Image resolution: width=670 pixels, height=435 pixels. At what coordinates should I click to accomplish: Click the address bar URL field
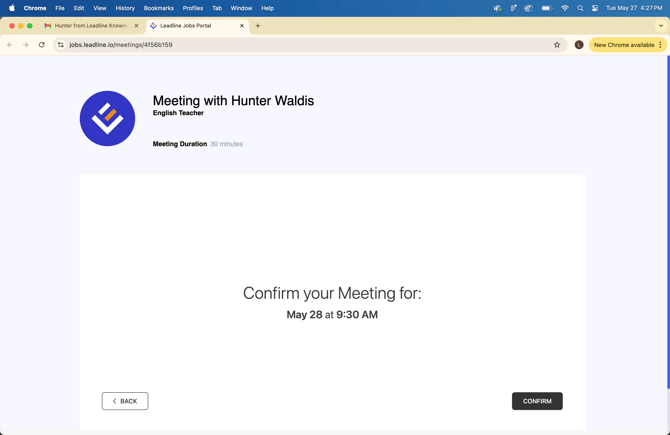click(300, 45)
